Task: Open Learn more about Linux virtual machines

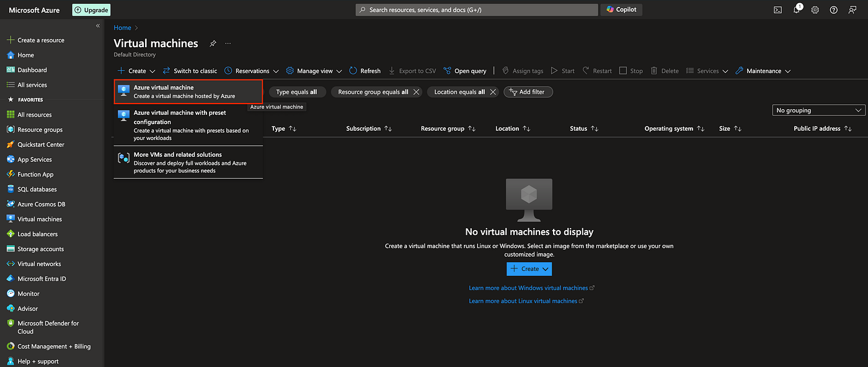Action: pos(526,301)
